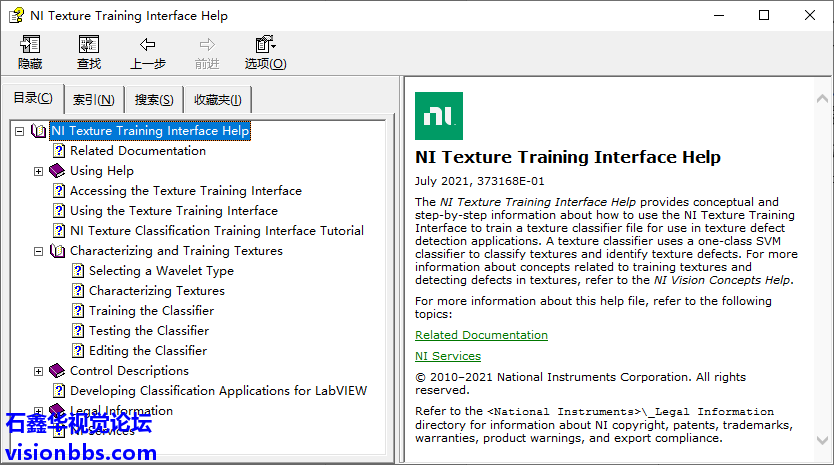Click the Hide (隐藏) toolbar icon
834x465 pixels.
pyautogui.click(x=30, y=45)
